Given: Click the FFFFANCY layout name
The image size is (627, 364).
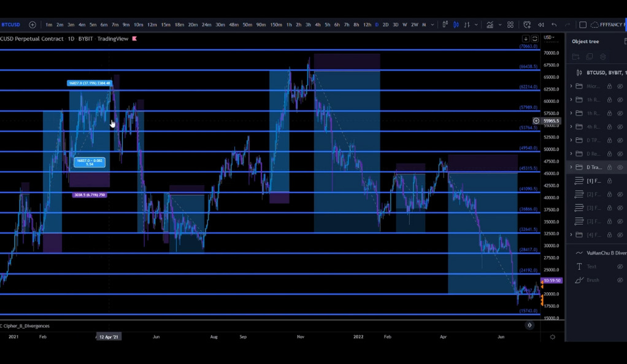Looking at the screenshot, I should click(611, 25).
